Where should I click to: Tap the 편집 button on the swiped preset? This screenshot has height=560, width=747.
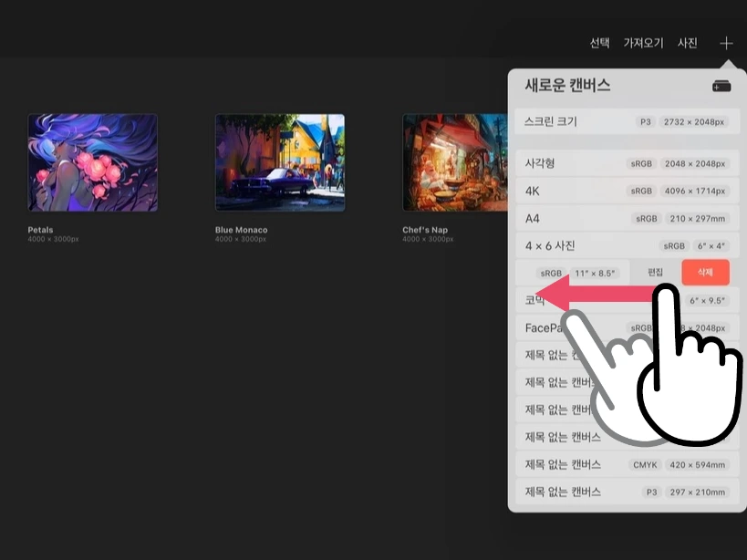655,273
